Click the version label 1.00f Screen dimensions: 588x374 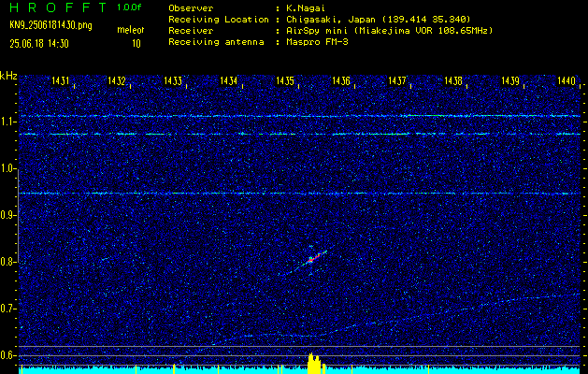129,7
